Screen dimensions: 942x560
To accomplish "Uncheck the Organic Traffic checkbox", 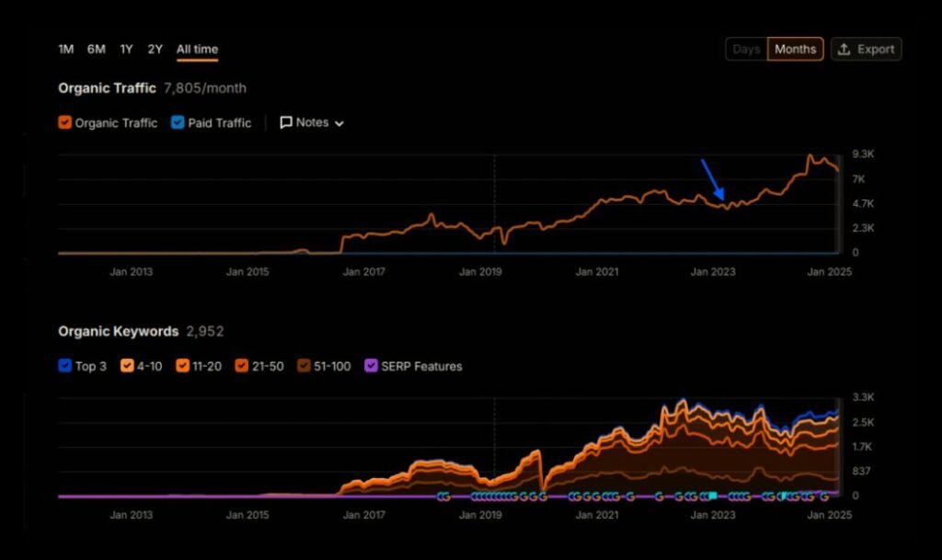I will pos(65,122).
